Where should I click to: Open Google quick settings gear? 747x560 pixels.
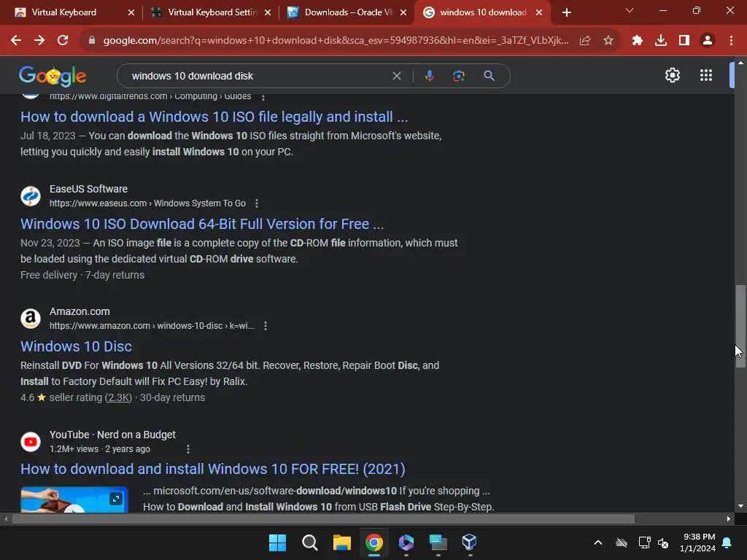pyautogui.click(x=672, y=75)
